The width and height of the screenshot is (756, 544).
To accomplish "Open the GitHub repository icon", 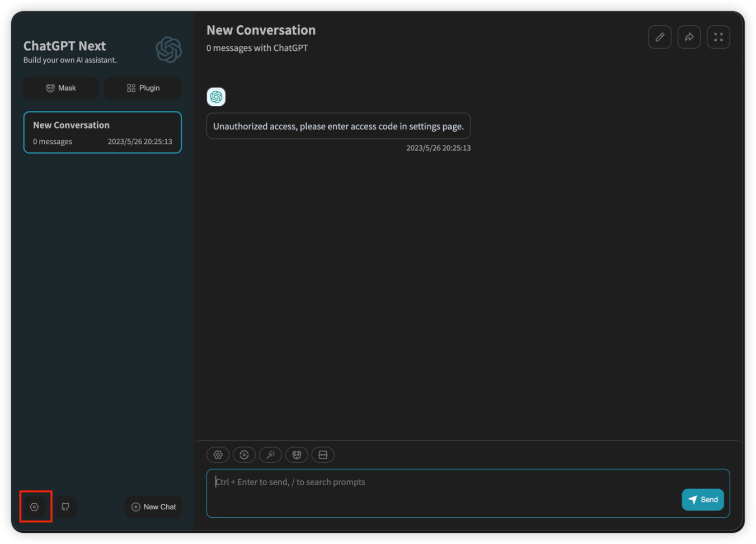I will pyautogui.click(x=65, y=507).
